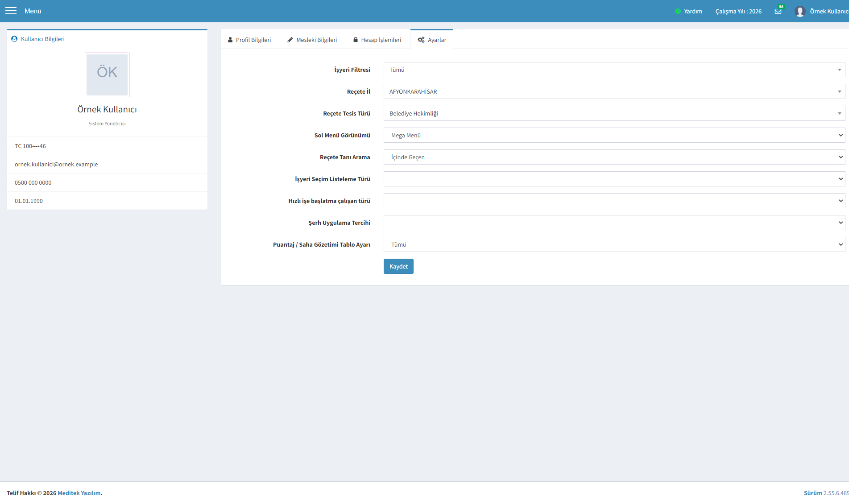Open the mail envelope notifications icon
Screen dimensions: 849x504
(x=778, y=11)
